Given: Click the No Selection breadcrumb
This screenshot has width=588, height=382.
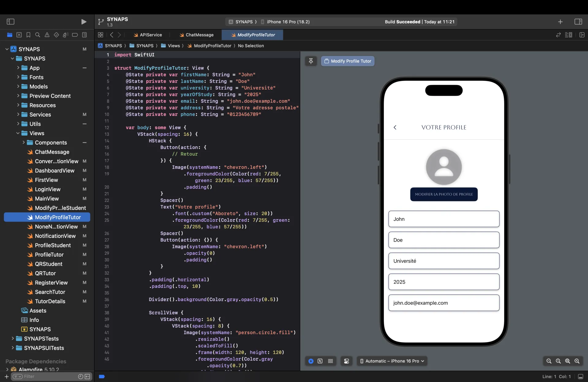Looking at the screenshot, I should (251, 46).
